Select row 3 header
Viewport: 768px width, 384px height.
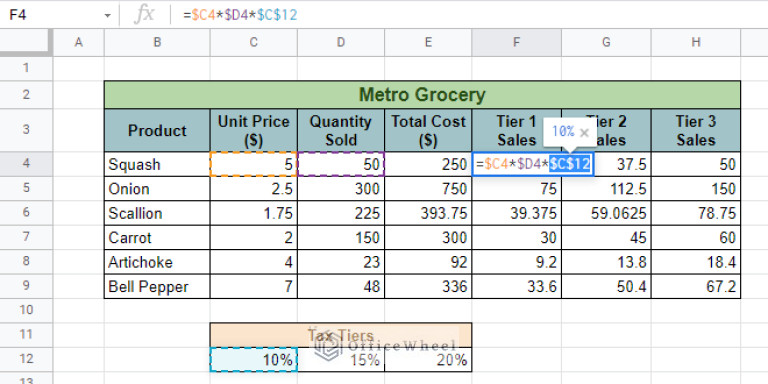(x=26, y=130)
